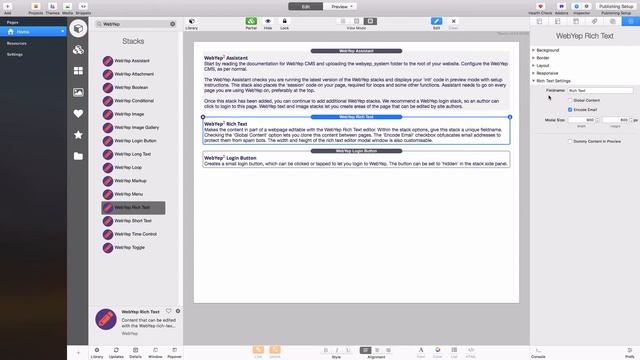Click the Font letter A icon
The height and width of the screenshot is (360, 640).
tap(421, 350)
